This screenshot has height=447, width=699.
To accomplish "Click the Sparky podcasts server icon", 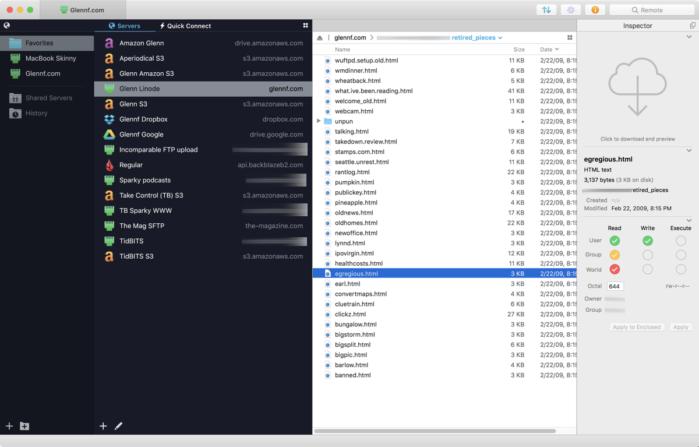I will [x=109, y=180].
